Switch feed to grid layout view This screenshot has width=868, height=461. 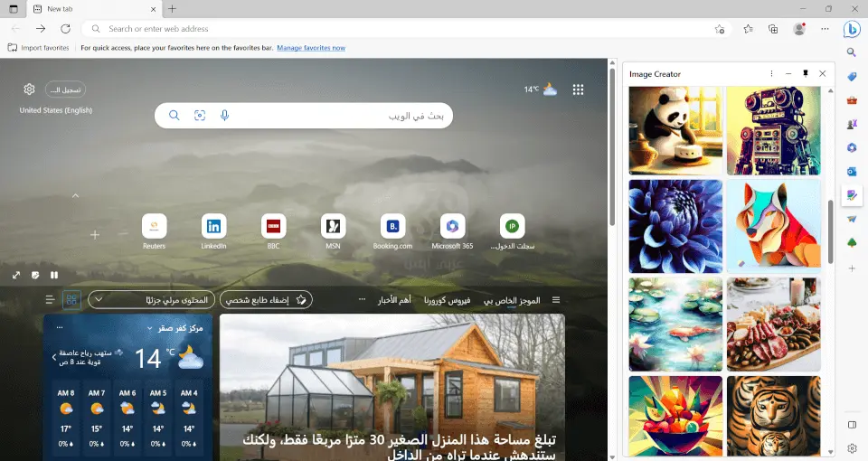pyautogui.click(x=71, y=300)
